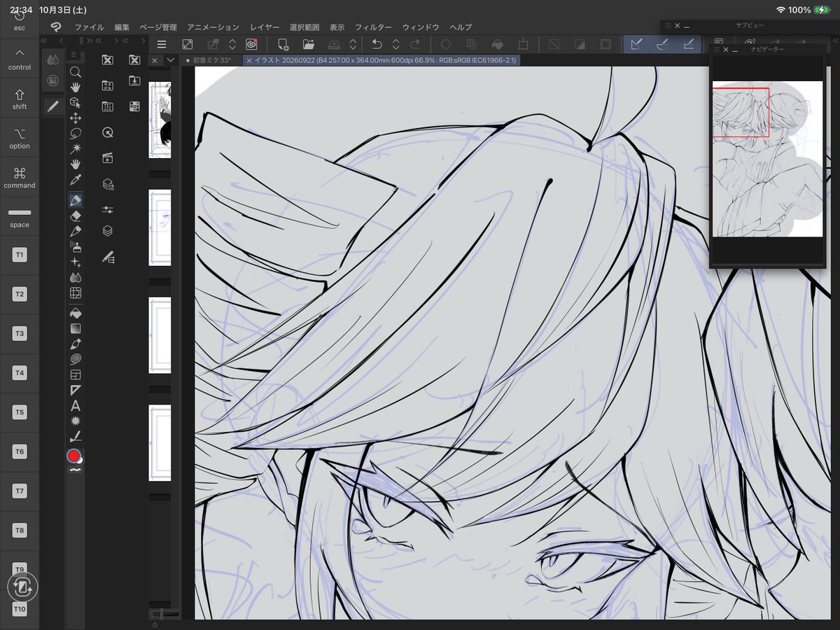
Task: Toggle Snap to Grid
Action: pos(688,44)
